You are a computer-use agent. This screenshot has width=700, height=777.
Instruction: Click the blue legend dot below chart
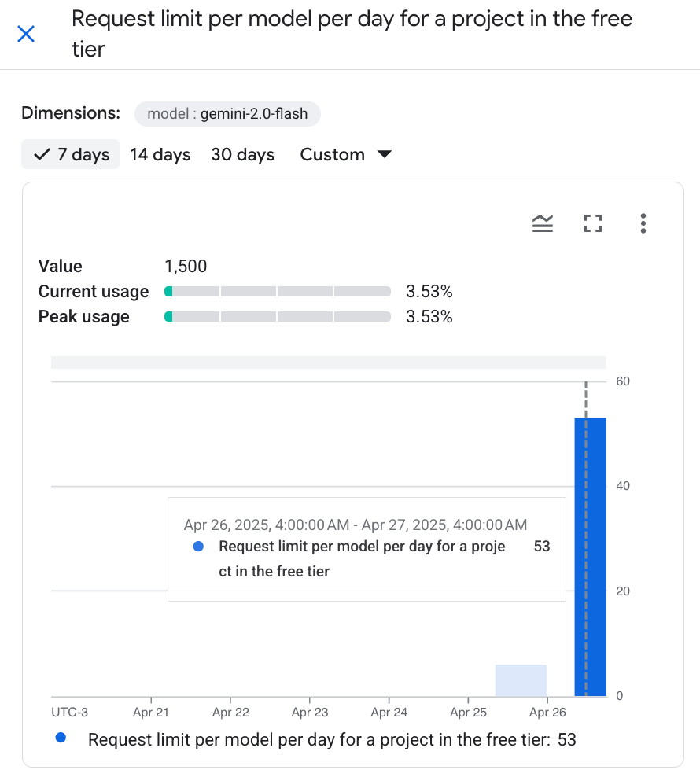(61, 738)
